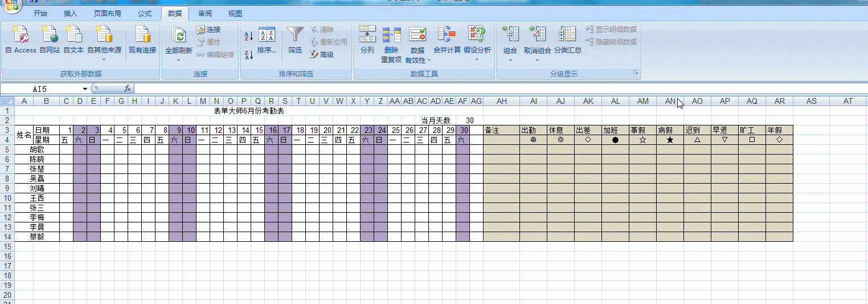This screenshot has width=868, height=304.
Task: Select row header 15
Action: pos(7,246)
